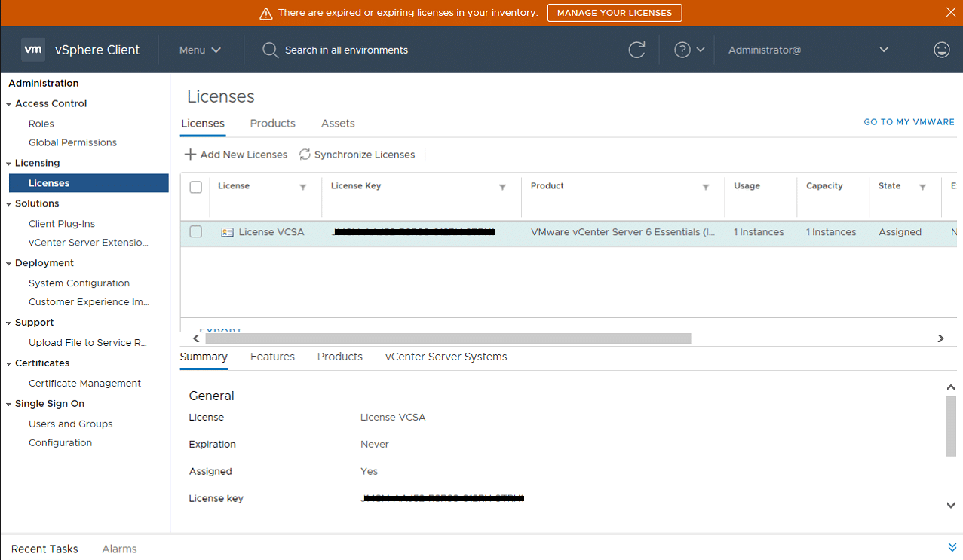The image size is (963, 560).
Task: Sort by the Capacity column header
Action: pos(824,186)
